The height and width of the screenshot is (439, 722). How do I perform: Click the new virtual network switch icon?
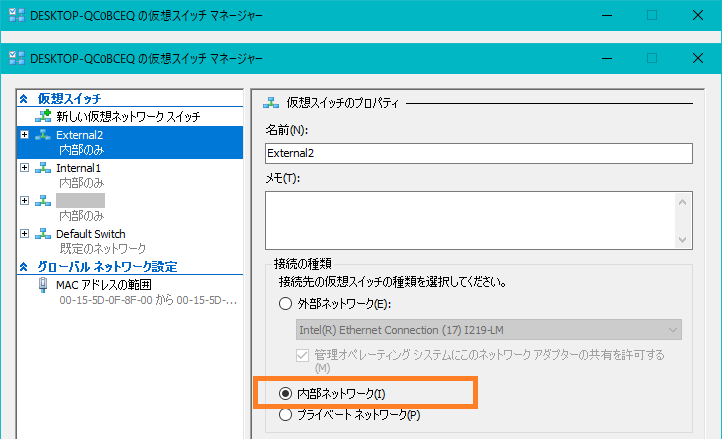[x=43, y=117]
